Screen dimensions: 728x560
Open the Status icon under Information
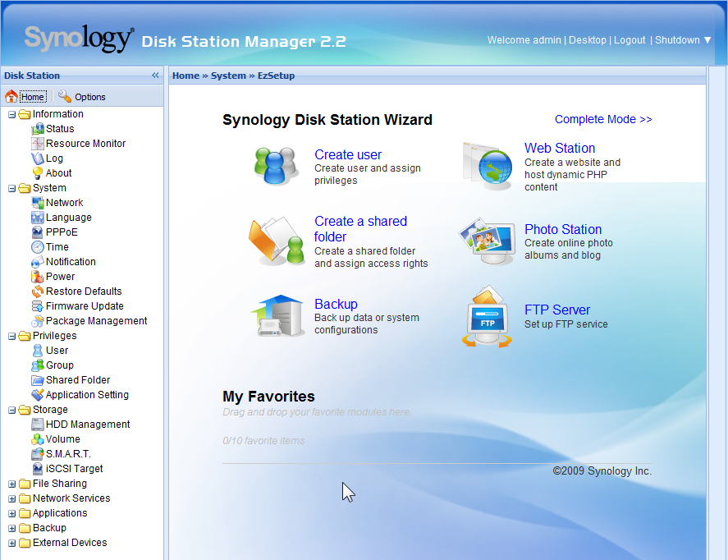tap(38, 129)
